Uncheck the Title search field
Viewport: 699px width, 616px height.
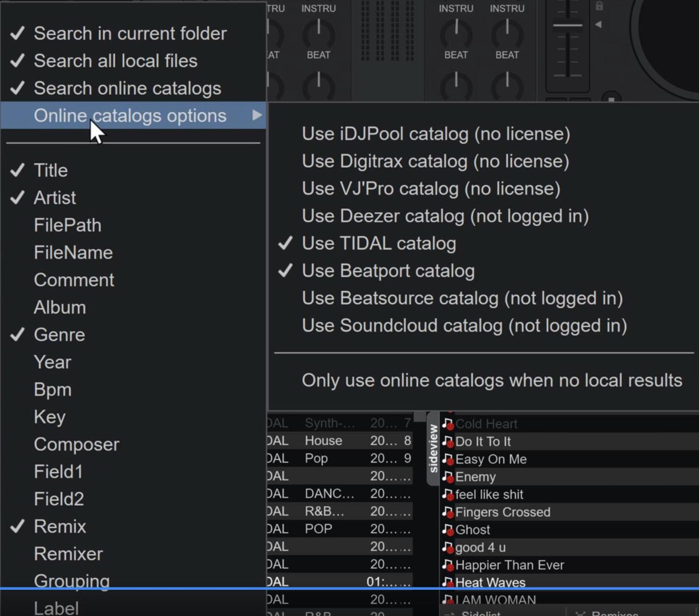133,171
